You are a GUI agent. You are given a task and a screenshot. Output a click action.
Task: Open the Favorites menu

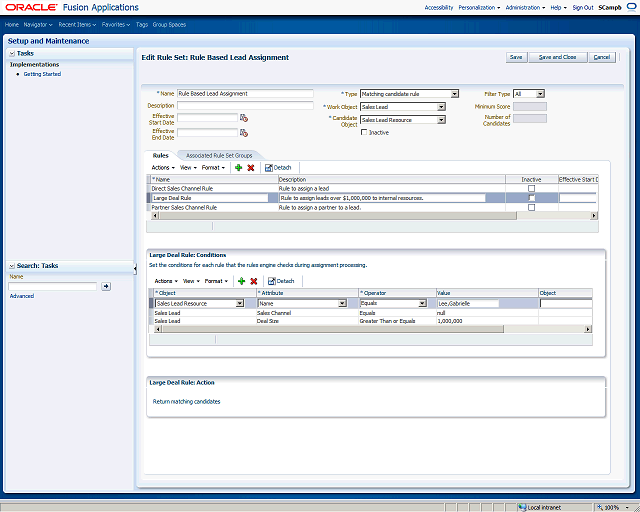[116, 24]
